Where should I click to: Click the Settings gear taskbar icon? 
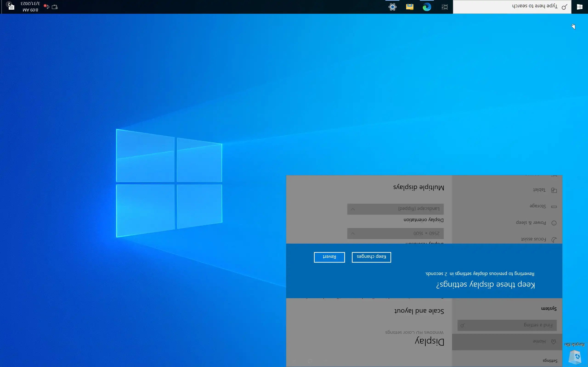pyautogui.click(x=392, y=7)
